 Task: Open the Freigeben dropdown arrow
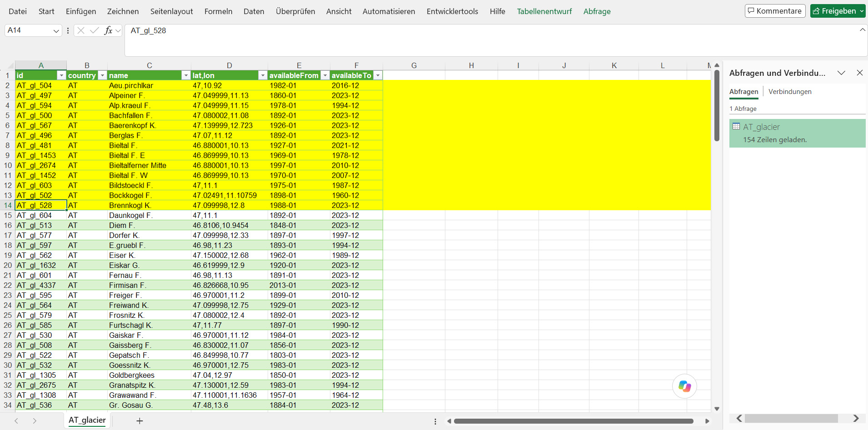(862, 11)
